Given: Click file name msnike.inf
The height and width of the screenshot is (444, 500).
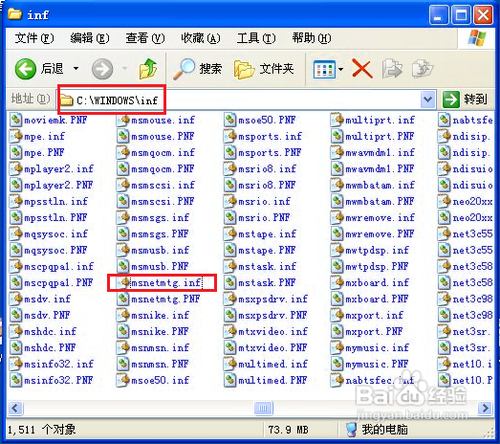Looking at the screenshot, I should point(160,315).
